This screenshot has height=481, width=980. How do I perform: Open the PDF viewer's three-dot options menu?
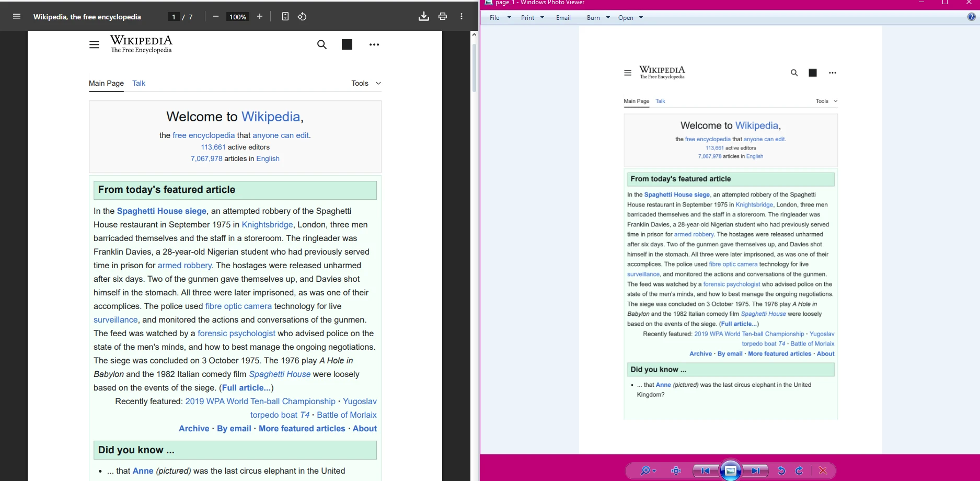pos(462,16)
